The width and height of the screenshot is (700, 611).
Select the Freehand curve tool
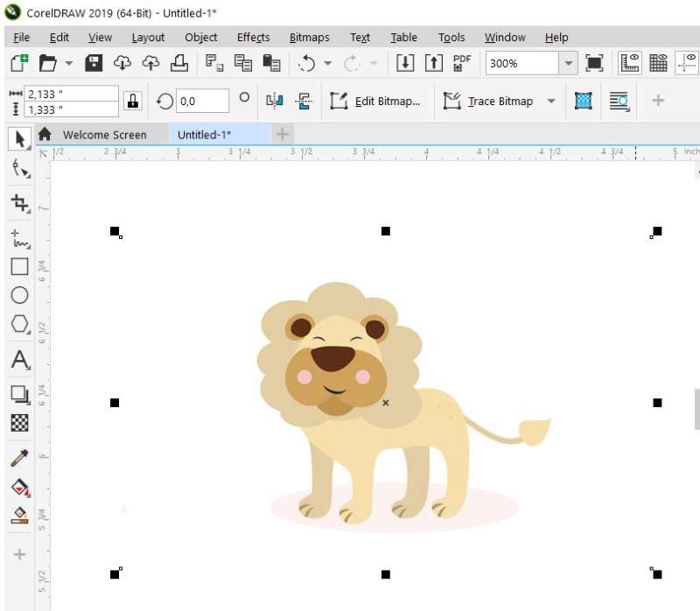20,238
